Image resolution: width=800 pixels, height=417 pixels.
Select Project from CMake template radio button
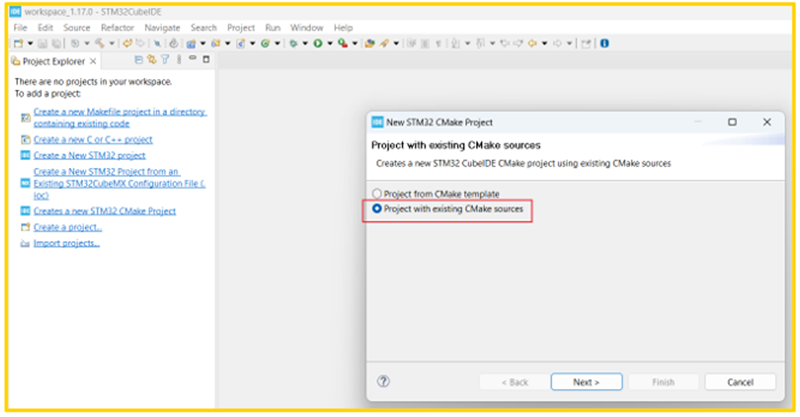click(377, 194)
